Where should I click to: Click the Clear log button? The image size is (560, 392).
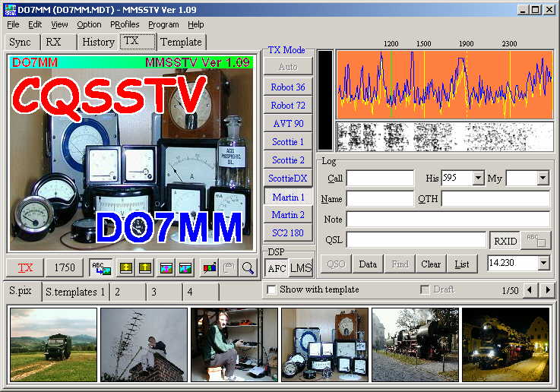(x=431, y=264)
